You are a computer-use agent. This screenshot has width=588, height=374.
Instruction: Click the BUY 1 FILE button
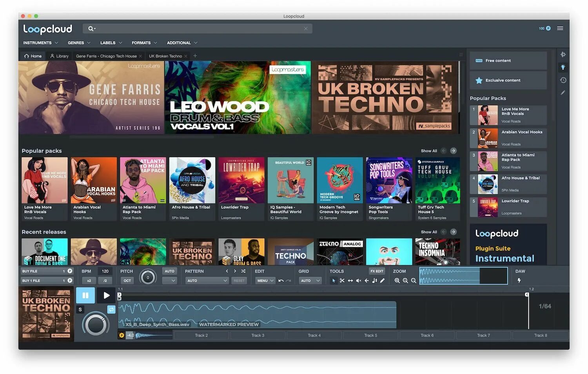47,281
